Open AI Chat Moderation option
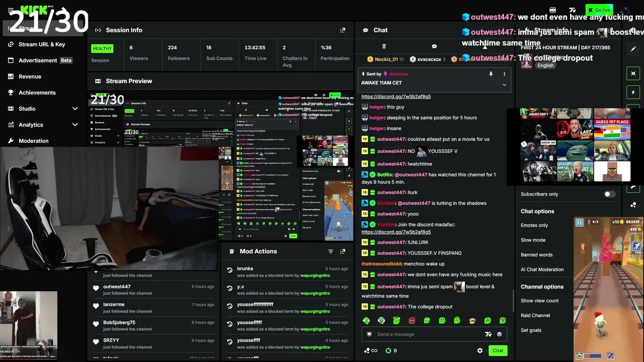 point(542,269)
